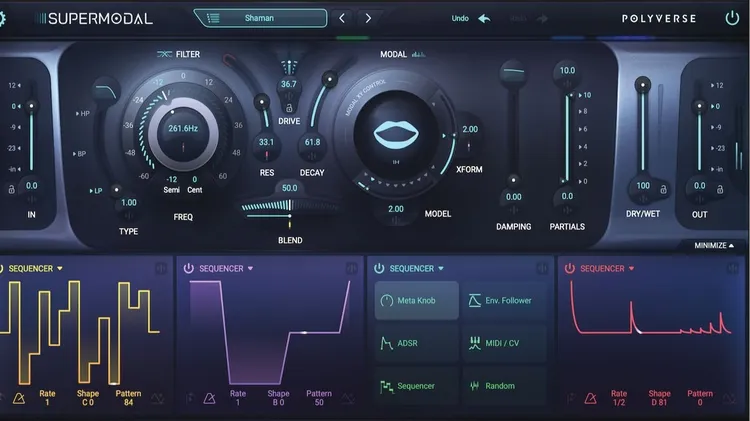Toggle power on purple sequencer
This screenshot has width=750, height=421.
pyautogui.click(x=188, y=268)
